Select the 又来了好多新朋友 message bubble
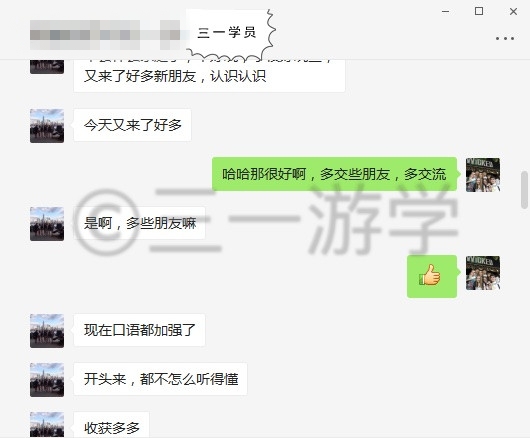530x438 pixels. pos(209,76)
